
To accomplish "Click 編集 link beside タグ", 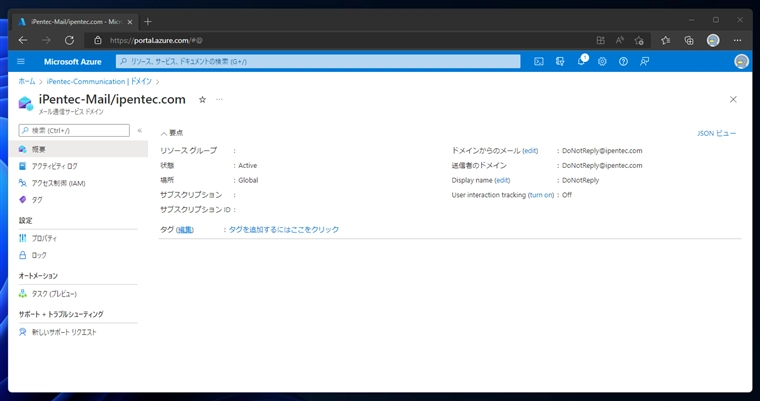I will (x=185, y=230).
